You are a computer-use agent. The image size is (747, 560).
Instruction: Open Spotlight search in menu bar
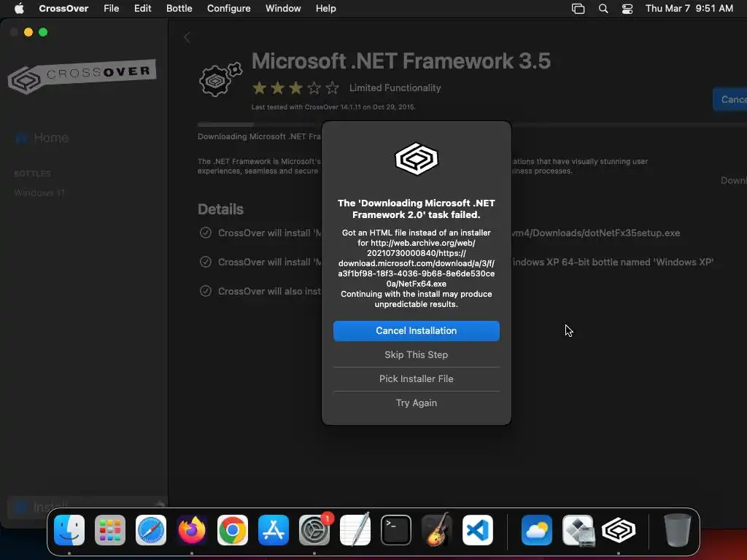coord(603,9)
